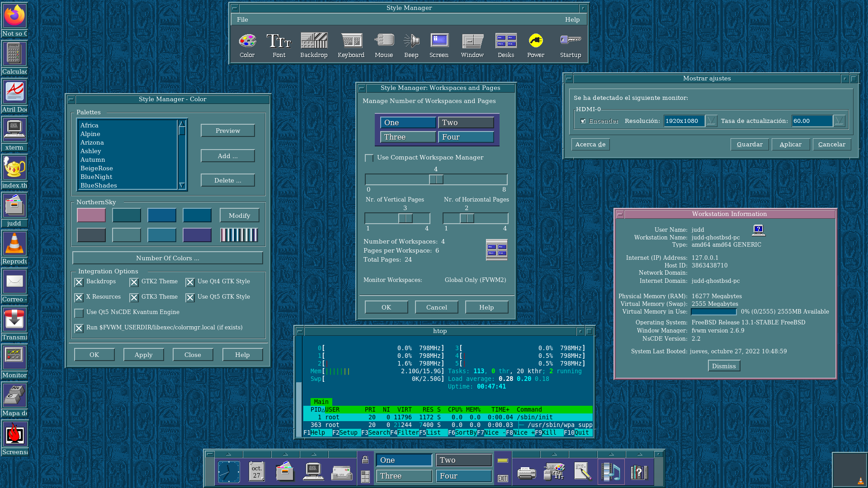Open the help bookshelf icon on the front panel
The width and height of the screenshot is (868, 488).
pos(639,473)
